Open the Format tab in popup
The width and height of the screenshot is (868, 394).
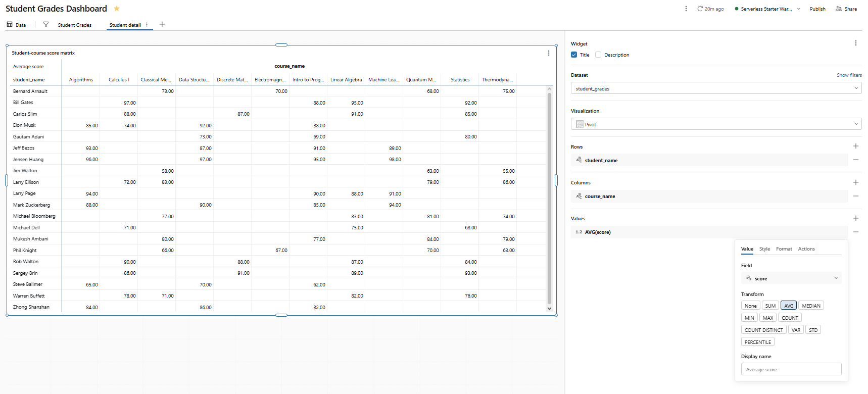tap(784, 249)
